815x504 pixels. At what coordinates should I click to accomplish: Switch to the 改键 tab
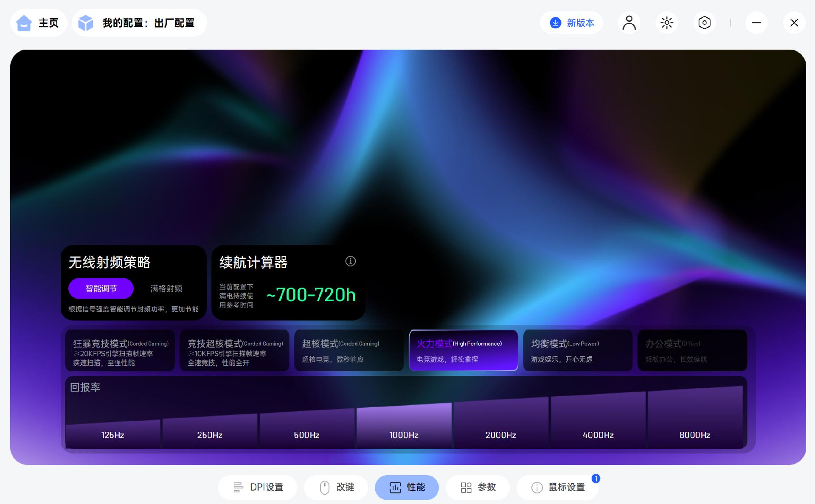pyautogui.click(x=337, y=487)
